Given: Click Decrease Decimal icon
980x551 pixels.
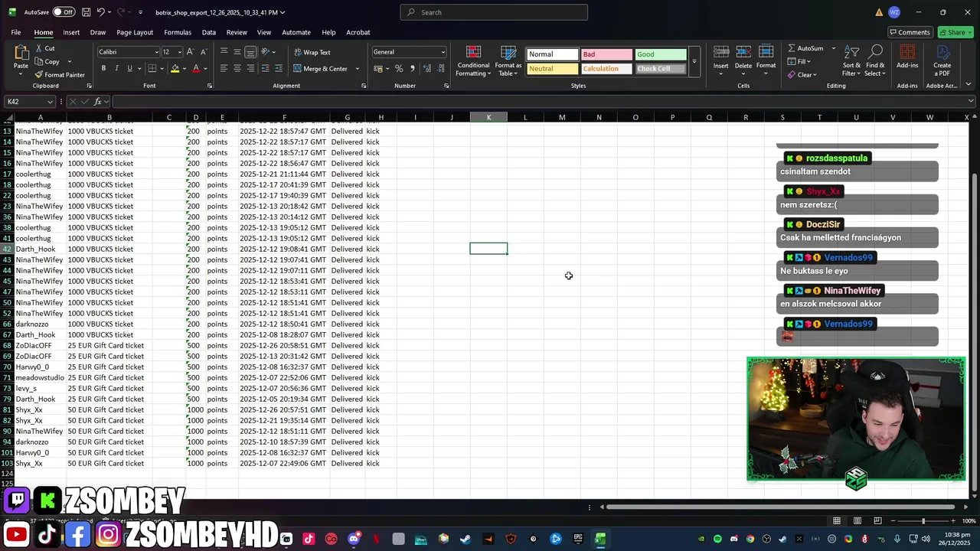Looking at the screenshot, I should [440, 69].
